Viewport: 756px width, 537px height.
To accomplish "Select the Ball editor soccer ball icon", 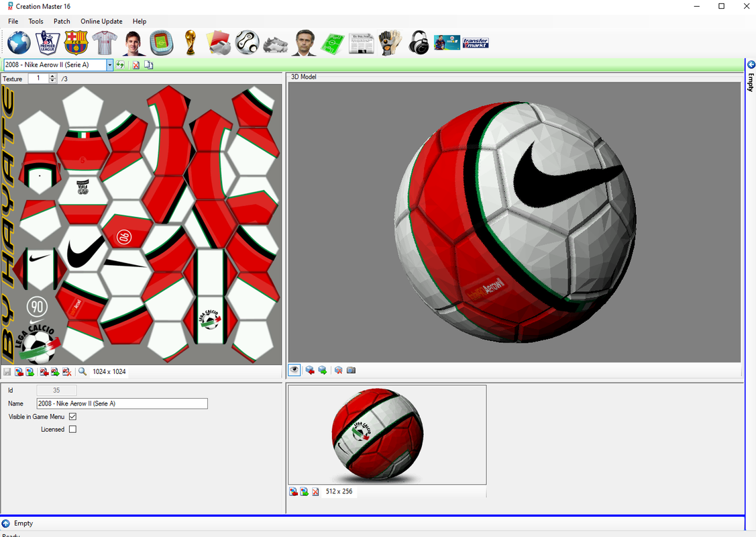I will tap(248, 42).
